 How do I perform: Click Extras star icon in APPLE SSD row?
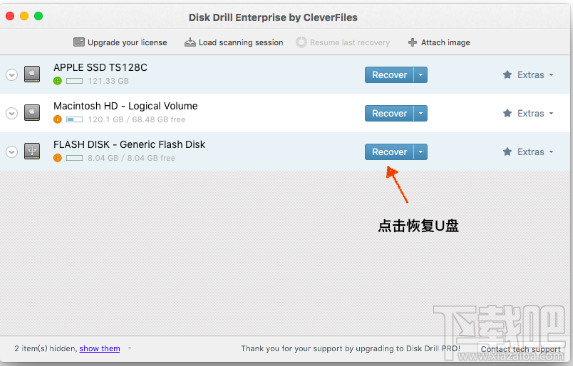tap(507, 75)
